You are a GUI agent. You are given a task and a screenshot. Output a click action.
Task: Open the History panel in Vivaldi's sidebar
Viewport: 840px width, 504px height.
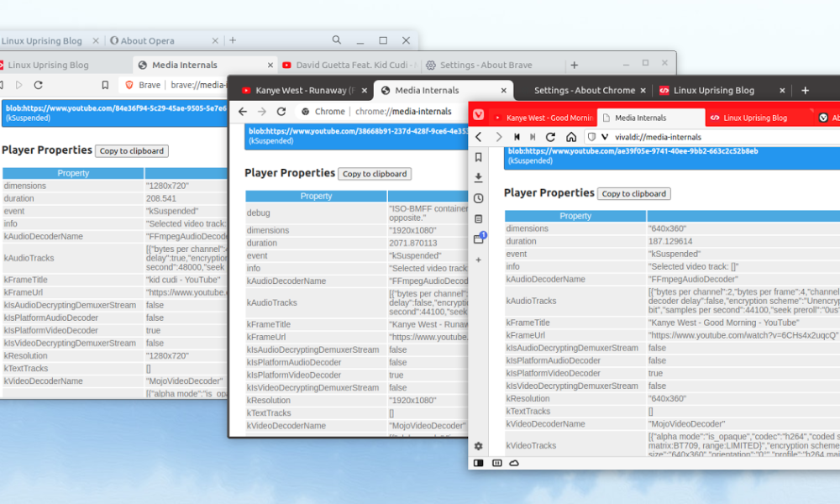tap(479, 198)
